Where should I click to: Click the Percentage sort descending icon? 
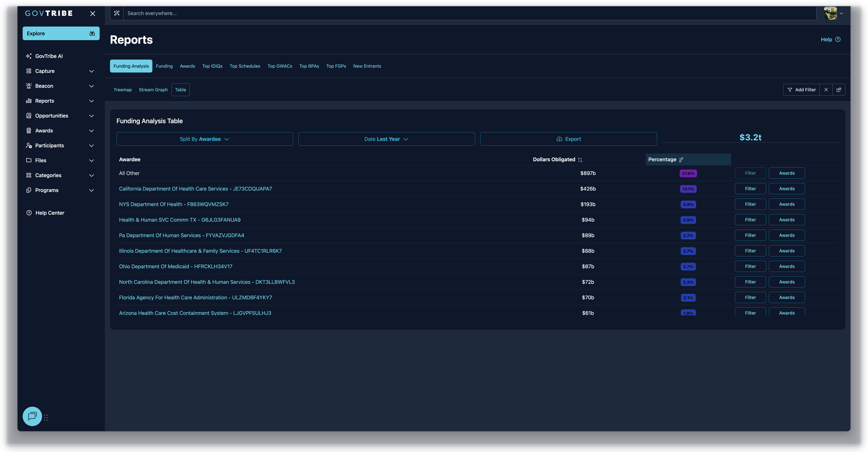pyautogui.click(x=681, y=160)
